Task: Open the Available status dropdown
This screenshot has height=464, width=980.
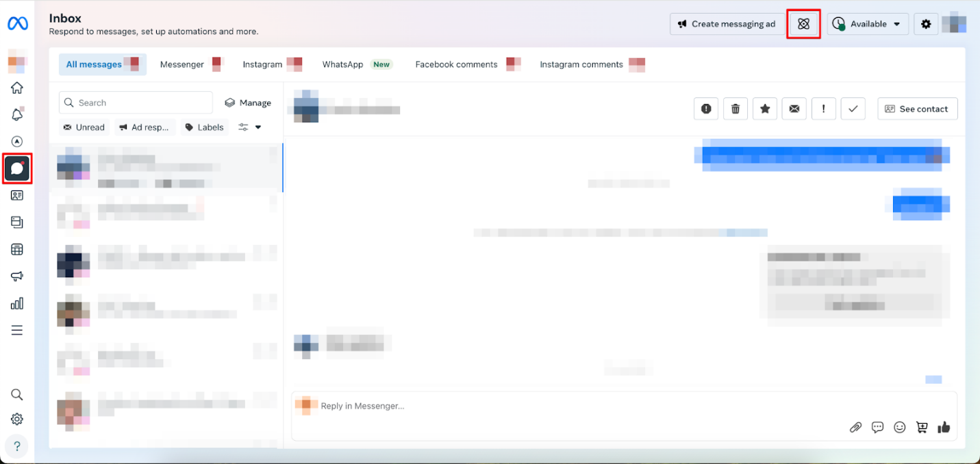Action: 868,24
